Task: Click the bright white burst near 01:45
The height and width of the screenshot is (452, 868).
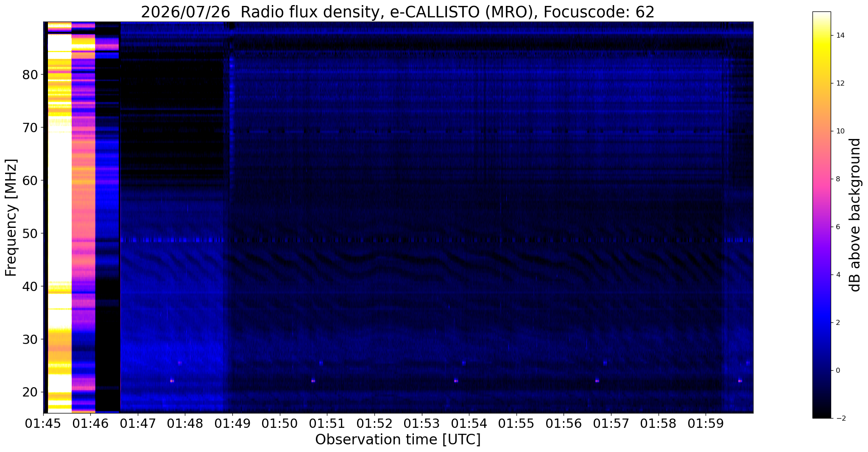Action: tap(59, 212)
